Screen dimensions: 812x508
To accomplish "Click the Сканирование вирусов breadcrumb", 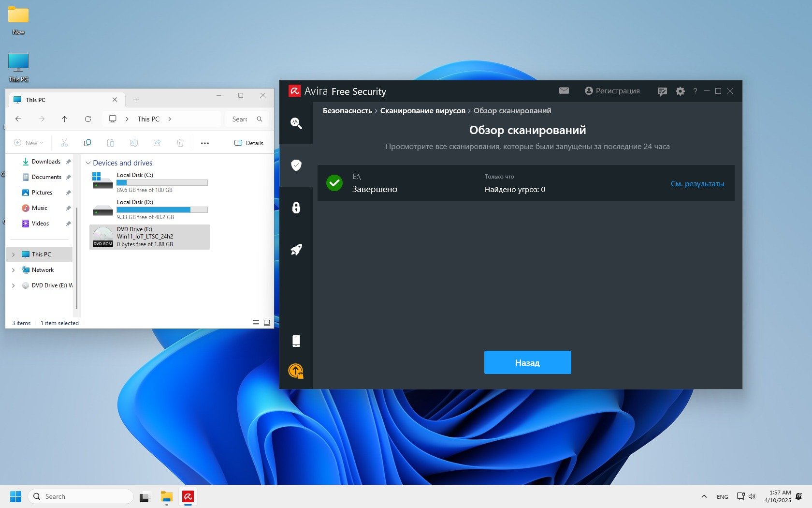I will click(422, 111).
